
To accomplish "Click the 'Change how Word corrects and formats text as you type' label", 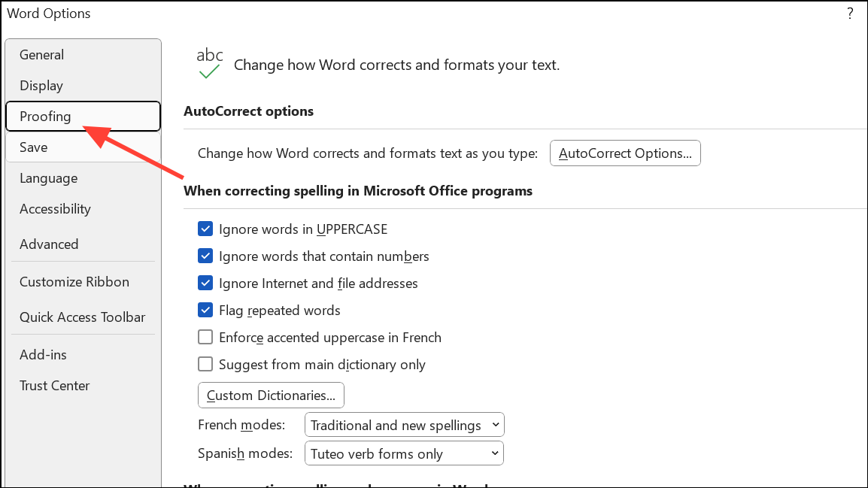I will tap(368, 153).
